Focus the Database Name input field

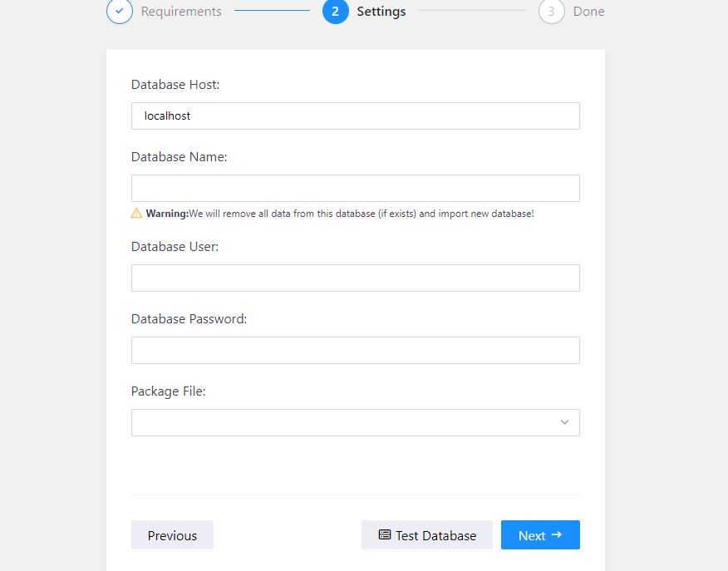(x=355, y=189)
